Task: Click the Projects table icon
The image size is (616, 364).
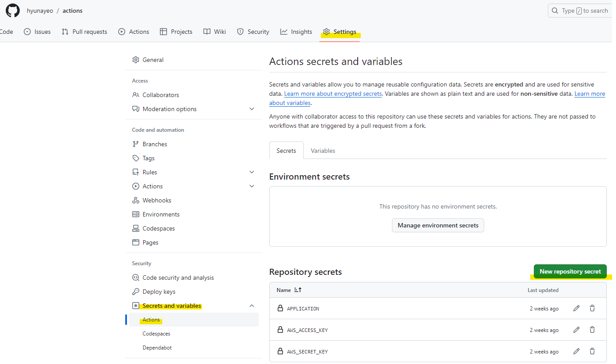Action: (x=163, y=32)
